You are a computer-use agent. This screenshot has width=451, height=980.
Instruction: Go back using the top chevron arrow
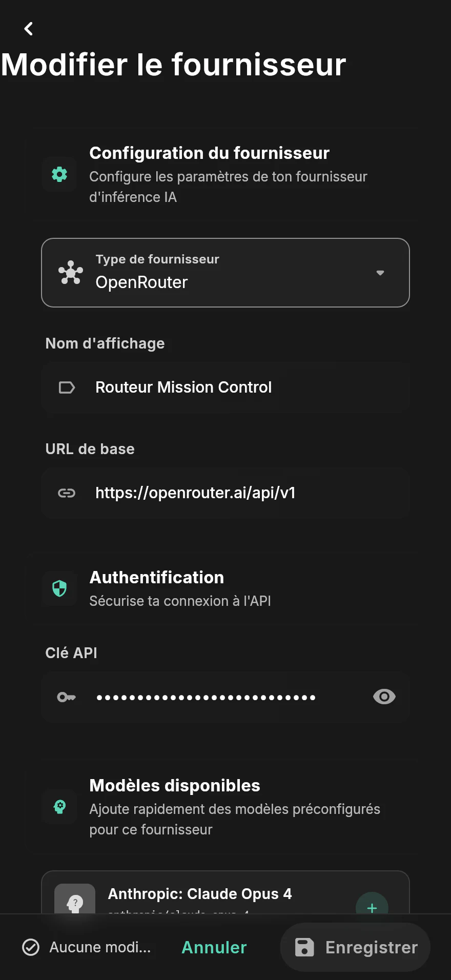point(29,29)
